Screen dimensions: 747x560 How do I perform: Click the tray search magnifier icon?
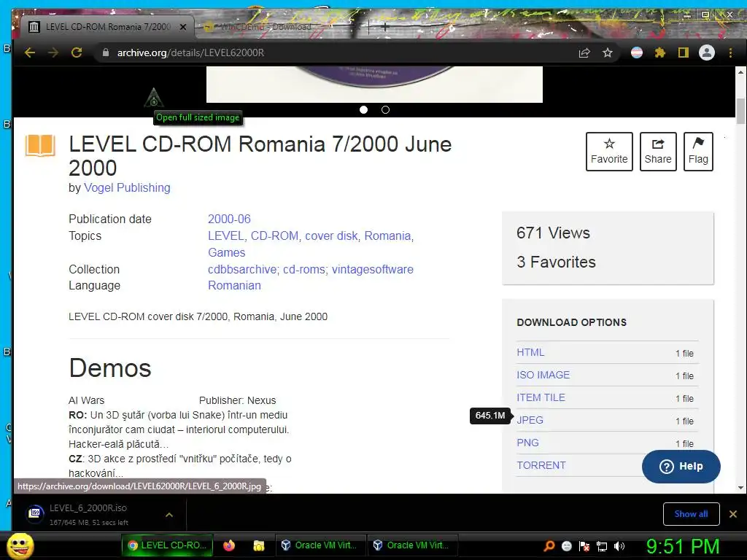tap(549, 545)
